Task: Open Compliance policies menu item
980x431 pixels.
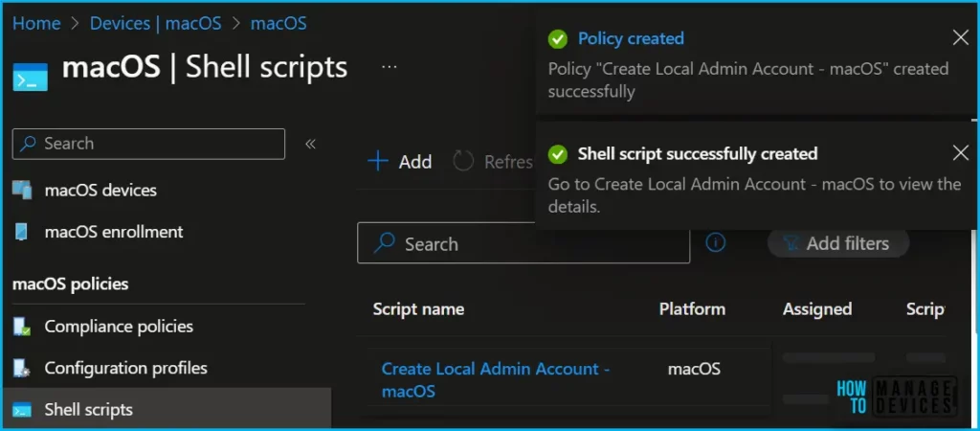Action: (119, 327)
